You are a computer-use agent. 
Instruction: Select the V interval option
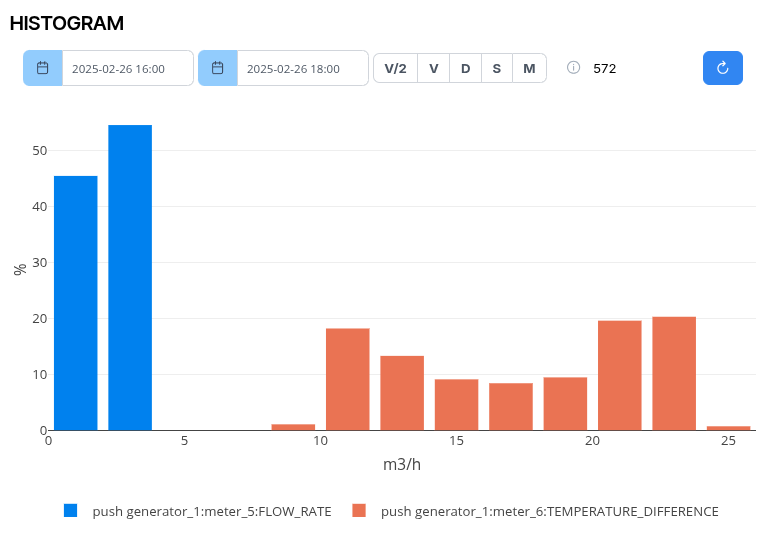[x=433, y=68]
